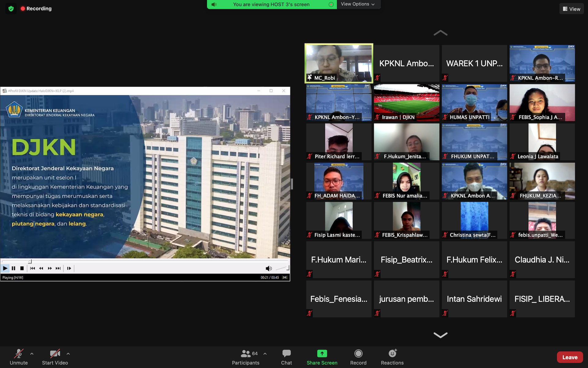Viewport: 588px width, 368px height.
Task: Open the View layout menu
Action: (x=571, y=9)
